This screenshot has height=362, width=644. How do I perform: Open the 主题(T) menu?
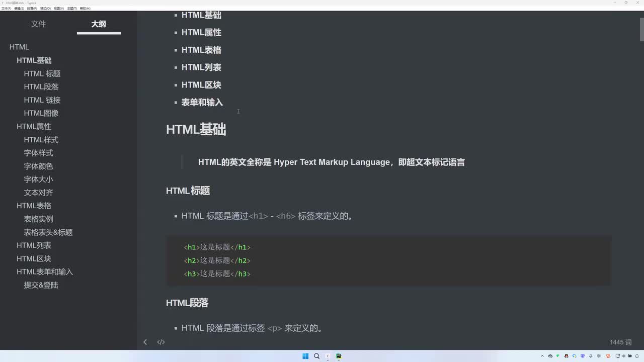72,9
